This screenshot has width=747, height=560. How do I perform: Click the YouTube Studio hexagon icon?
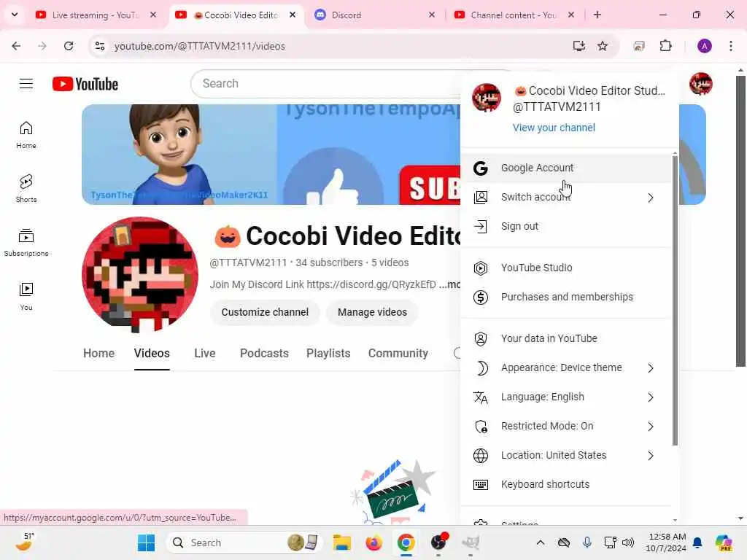point(481,268)
